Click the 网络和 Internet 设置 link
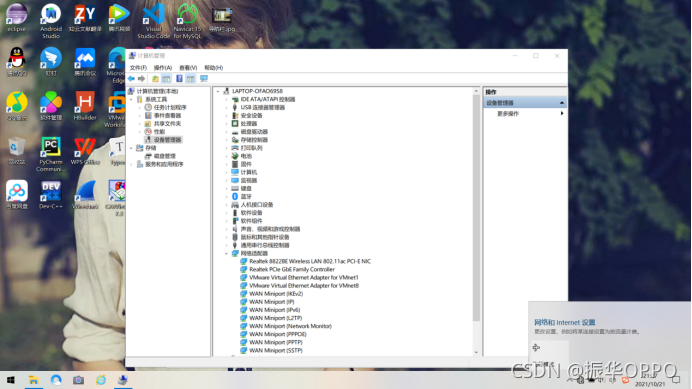 click(x=565, y=322)
